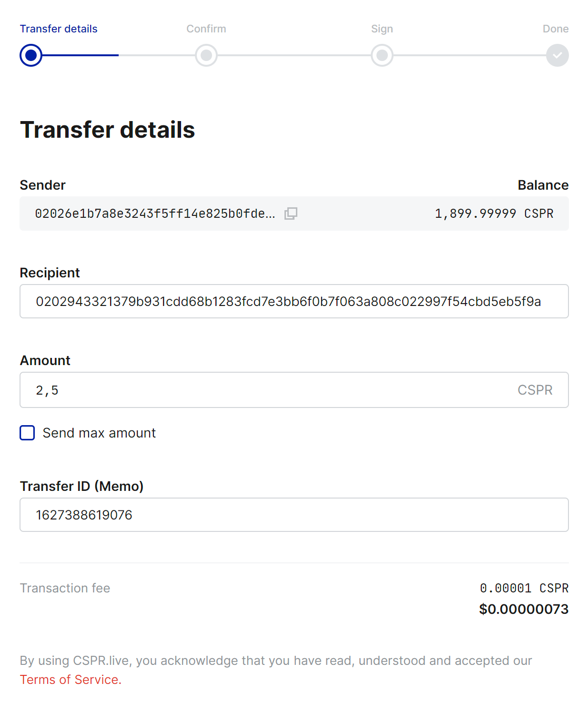The width and height of the screenshot is (588, 713).
Task: Click the copy icon beside the truncated address
Action: [x=291, y=214]
